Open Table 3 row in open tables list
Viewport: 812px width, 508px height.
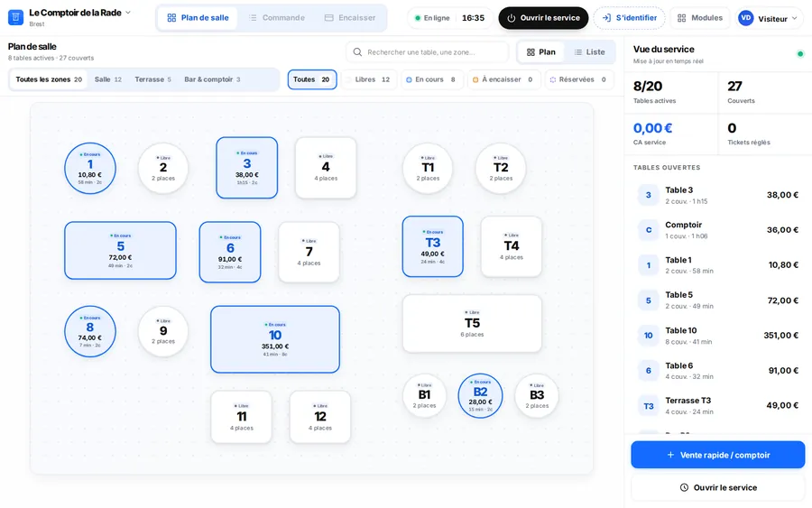click(x=718, y=195)
